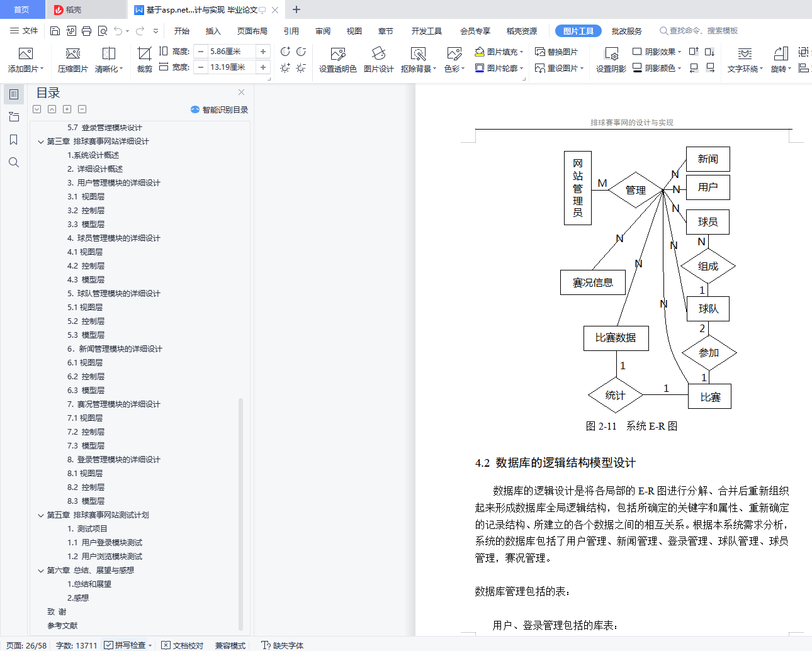This screenshot has height=651, width=812.
Task: Open the 批改服务 ribbon tab
Action: [627, 31]
